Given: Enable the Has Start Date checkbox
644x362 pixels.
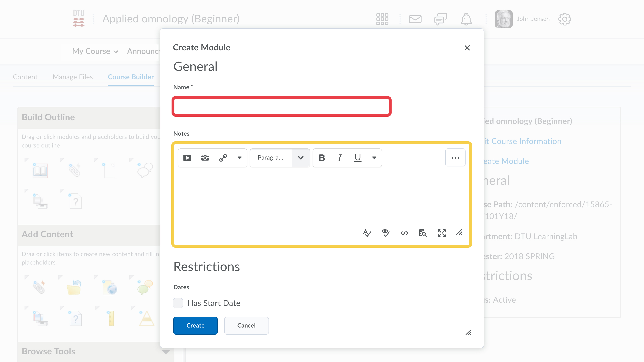Looking at the screenshot, I should (x=178, y=303).
